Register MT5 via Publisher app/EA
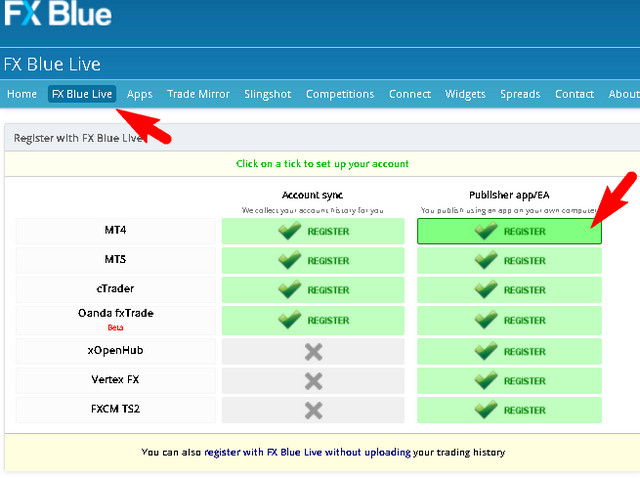This screenshot has width=640, height=478. coord(509,260)
